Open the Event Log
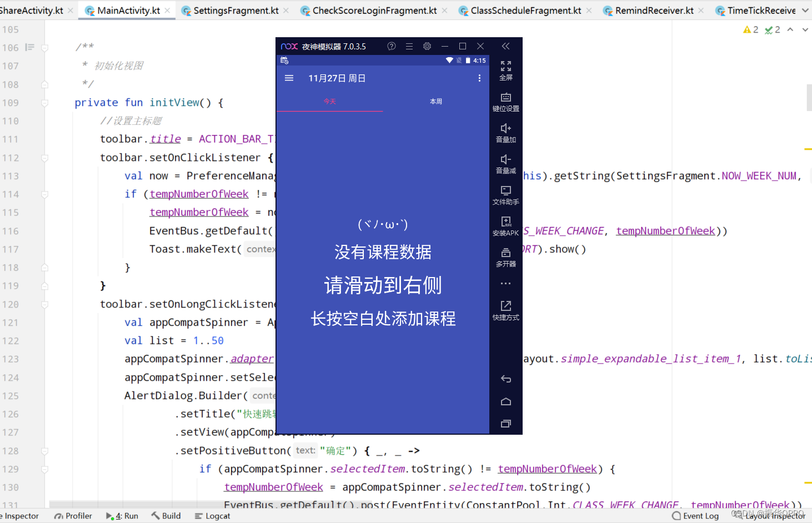The height and width of the screenshot is (523, 812). coord(695,516)
